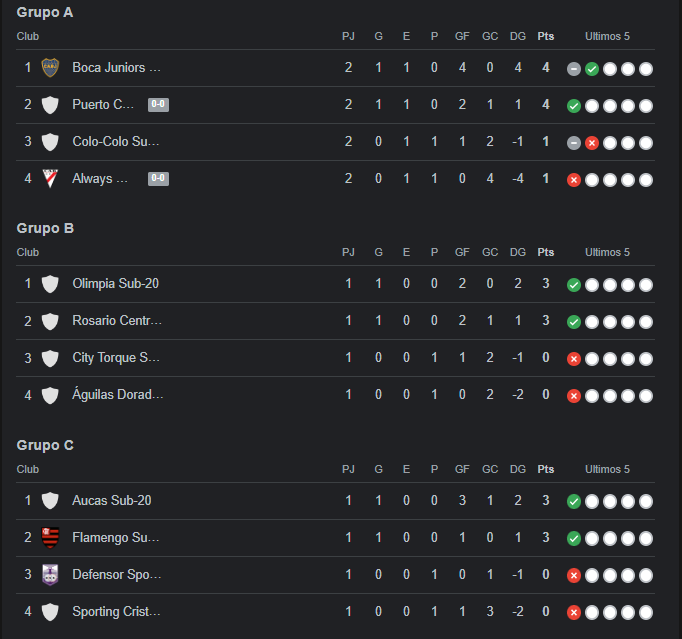Click the Boca Juniors club crest

coord(50,68)
